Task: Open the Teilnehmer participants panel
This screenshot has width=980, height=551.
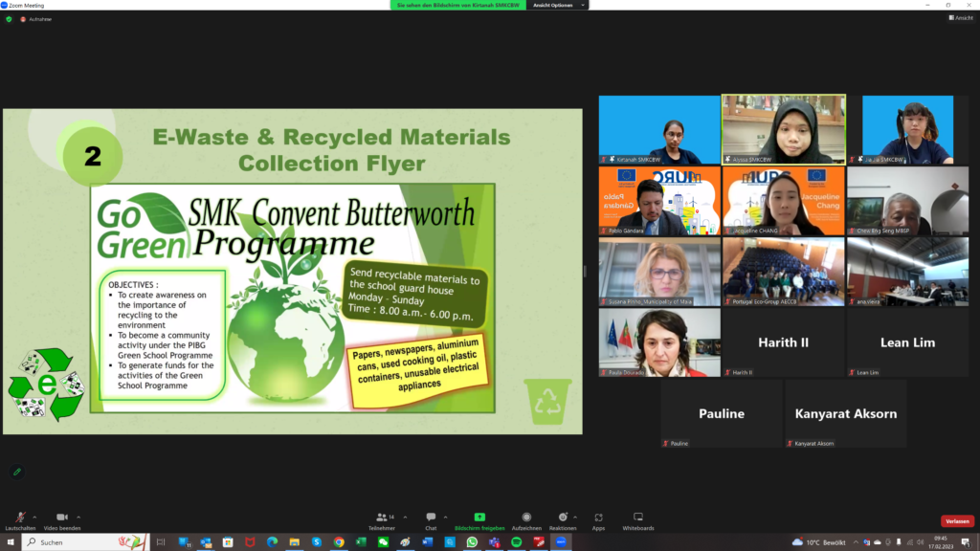Action: point(383,518)
